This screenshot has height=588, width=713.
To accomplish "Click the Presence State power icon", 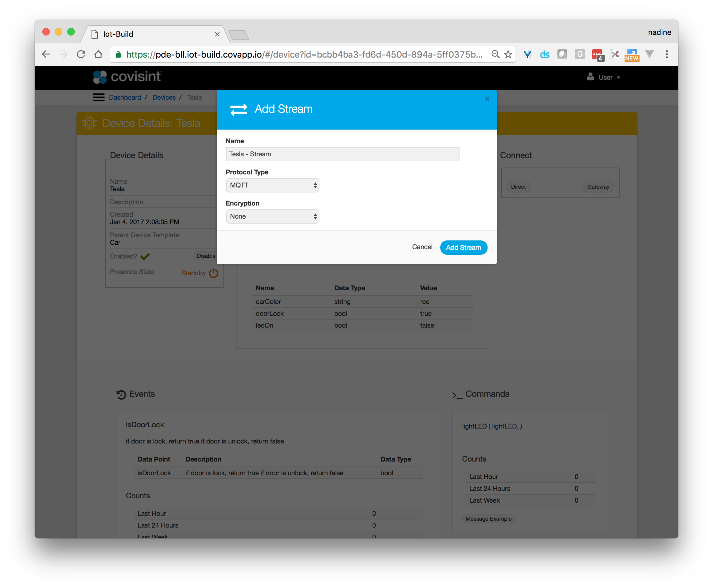I will [x=214, y=273].
